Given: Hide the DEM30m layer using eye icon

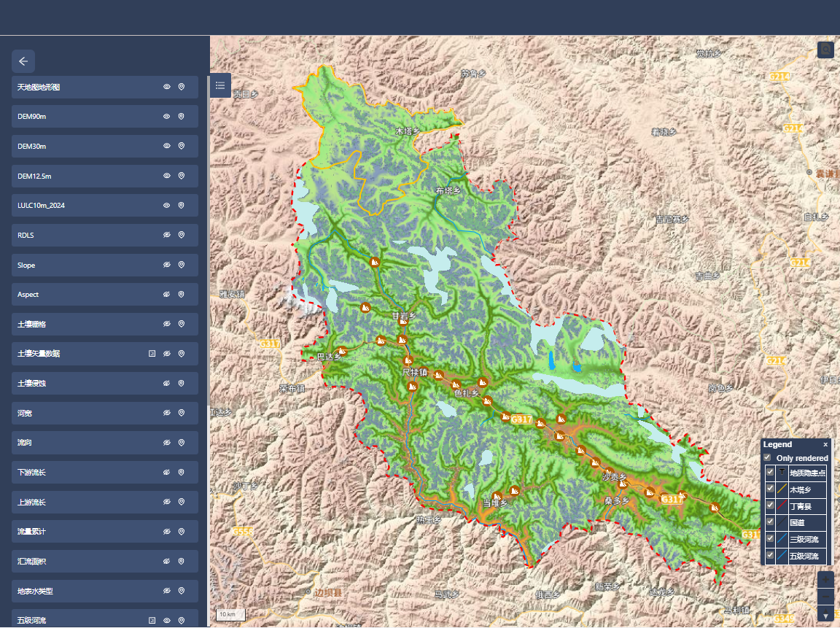Looking at the screenshot, I should click(166, 147).
